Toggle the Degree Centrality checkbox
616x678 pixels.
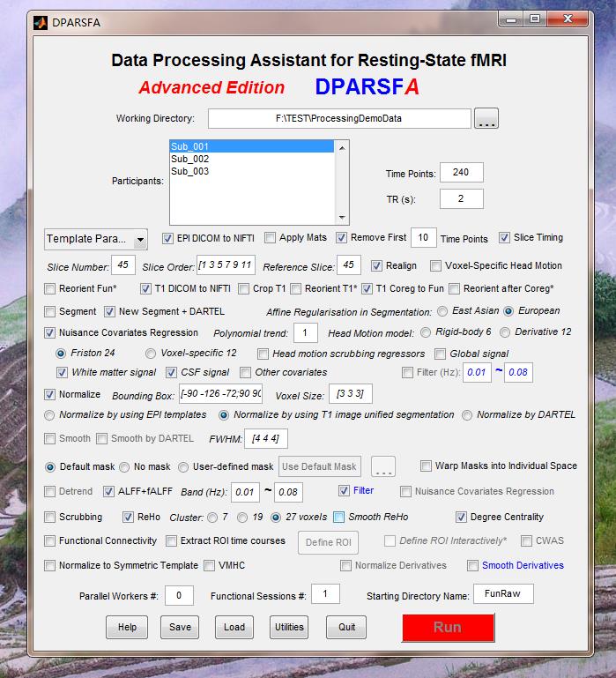(x=461, y=518)
